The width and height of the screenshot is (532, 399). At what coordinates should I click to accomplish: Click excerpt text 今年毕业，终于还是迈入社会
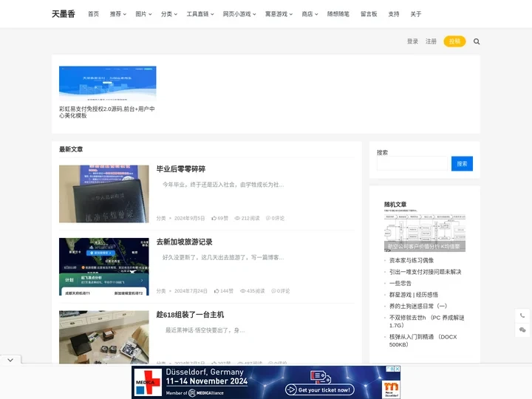click(x=223, y=185)
